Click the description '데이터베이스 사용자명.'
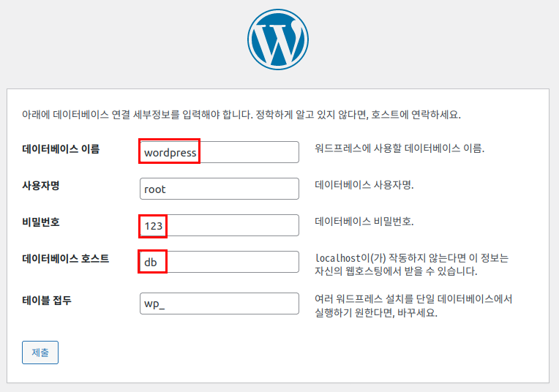 click(x=364, y=185)
